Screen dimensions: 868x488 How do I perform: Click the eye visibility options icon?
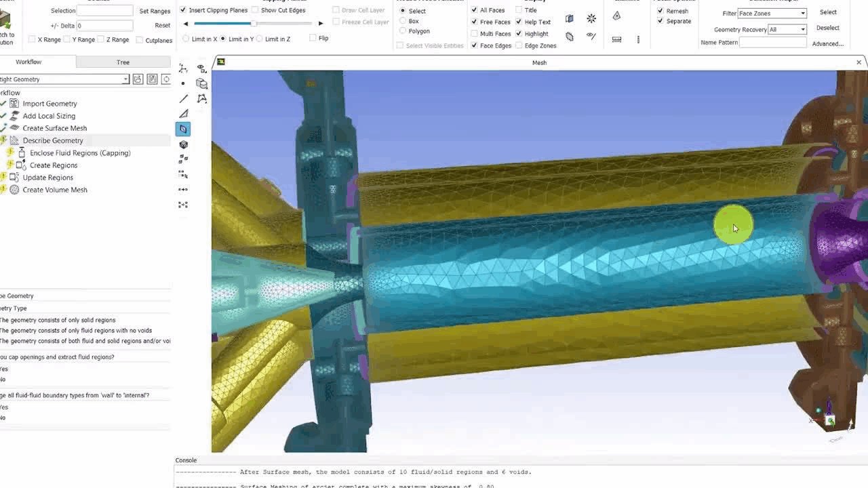pos(201,68)
